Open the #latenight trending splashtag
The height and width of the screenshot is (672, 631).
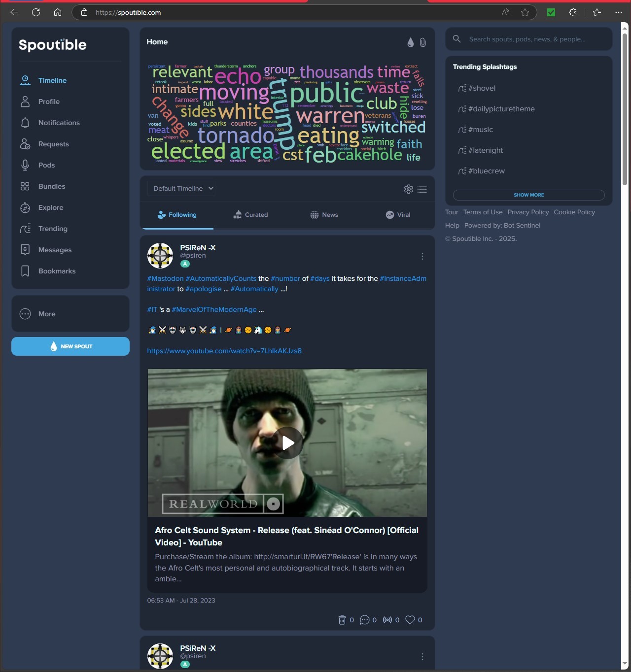click(481, 150)
